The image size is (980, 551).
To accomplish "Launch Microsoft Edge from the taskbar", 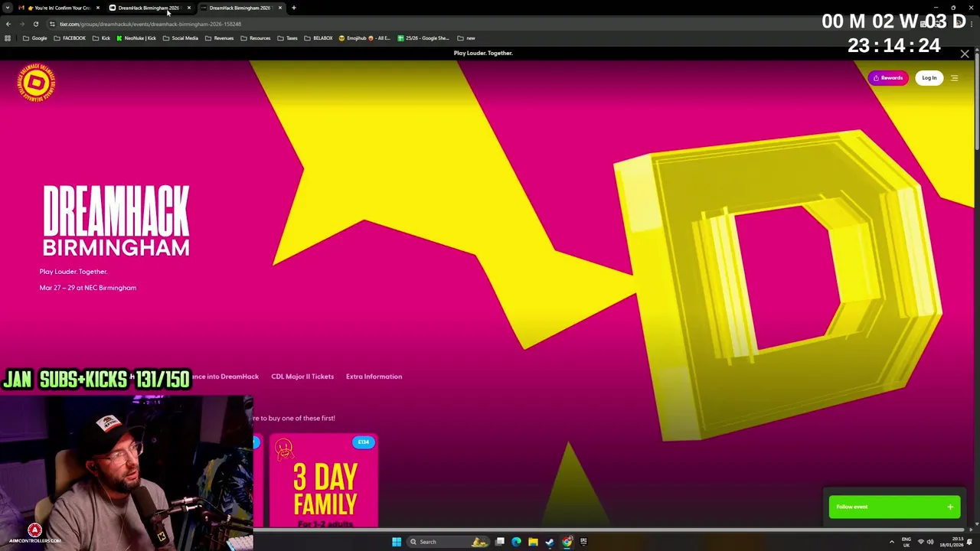I will (x=516, y=542).
